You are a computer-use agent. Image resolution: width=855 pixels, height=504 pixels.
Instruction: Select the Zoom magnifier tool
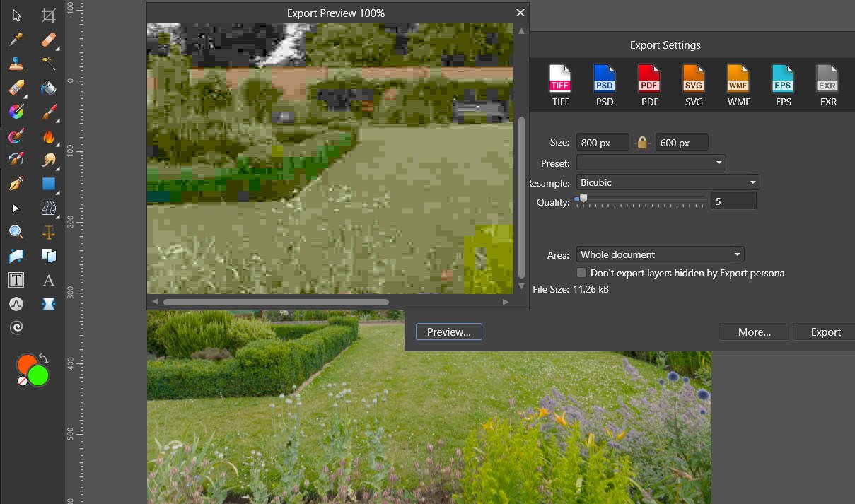pyautogui.click(x=16, y=232)
